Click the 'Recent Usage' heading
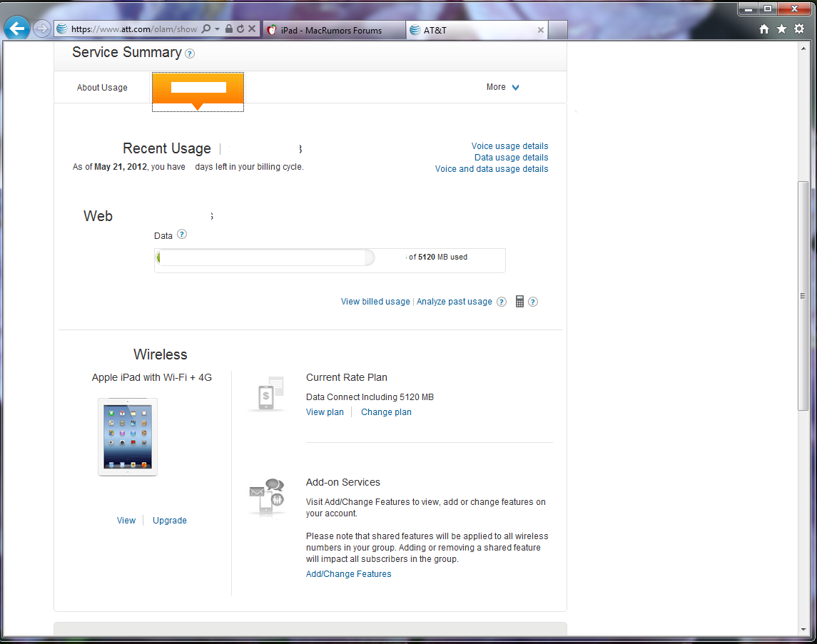Screen dimensions: 817x644 [167, 148]
